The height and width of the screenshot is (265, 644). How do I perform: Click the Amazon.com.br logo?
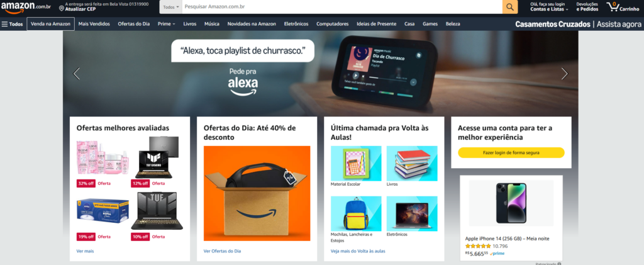click(x=25, y=6)
